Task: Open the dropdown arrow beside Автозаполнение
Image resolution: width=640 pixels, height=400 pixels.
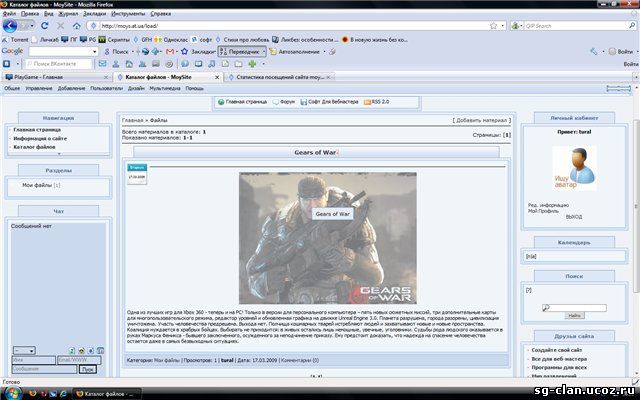Action: coord(324,51)
